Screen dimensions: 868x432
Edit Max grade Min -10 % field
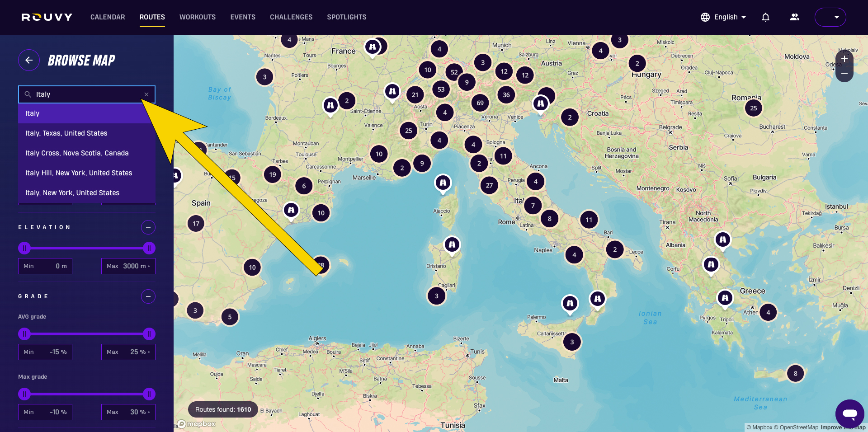pyautogui.click(x=45, y=412)
